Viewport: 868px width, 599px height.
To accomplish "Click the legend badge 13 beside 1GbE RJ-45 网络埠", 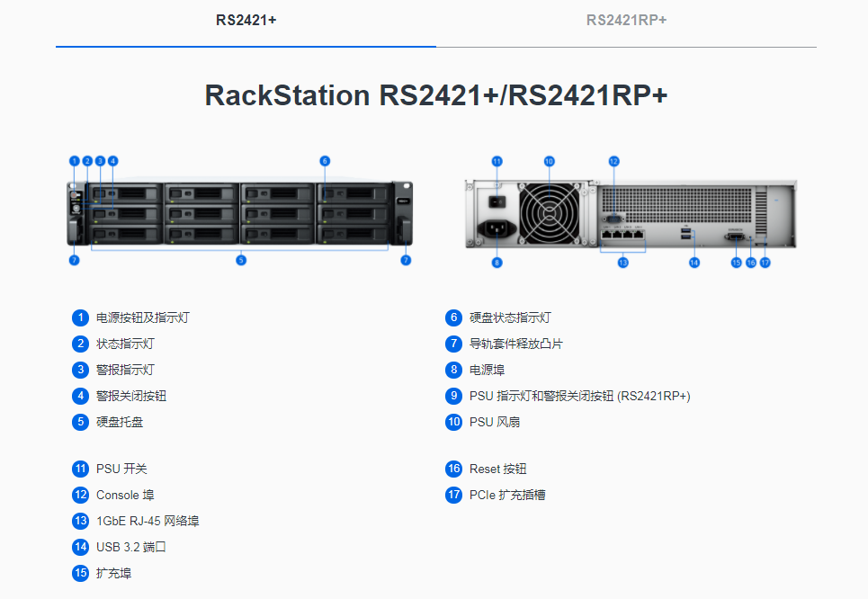I will tap(80, 521).
